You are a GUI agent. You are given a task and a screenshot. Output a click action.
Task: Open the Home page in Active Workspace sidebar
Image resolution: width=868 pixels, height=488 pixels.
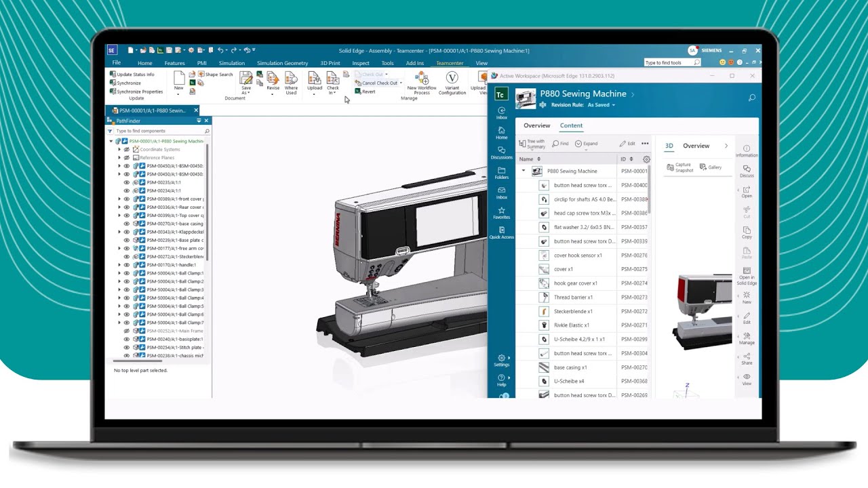point(501,133)
